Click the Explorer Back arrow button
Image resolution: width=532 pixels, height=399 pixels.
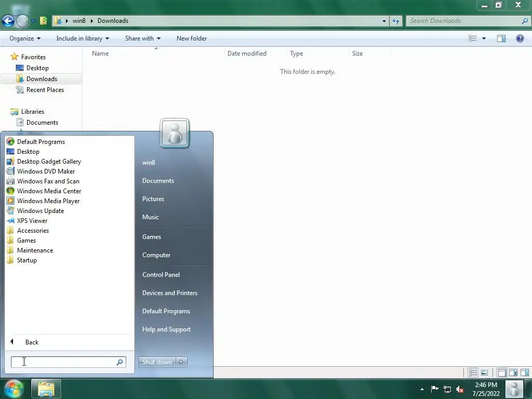pos(8,21)
